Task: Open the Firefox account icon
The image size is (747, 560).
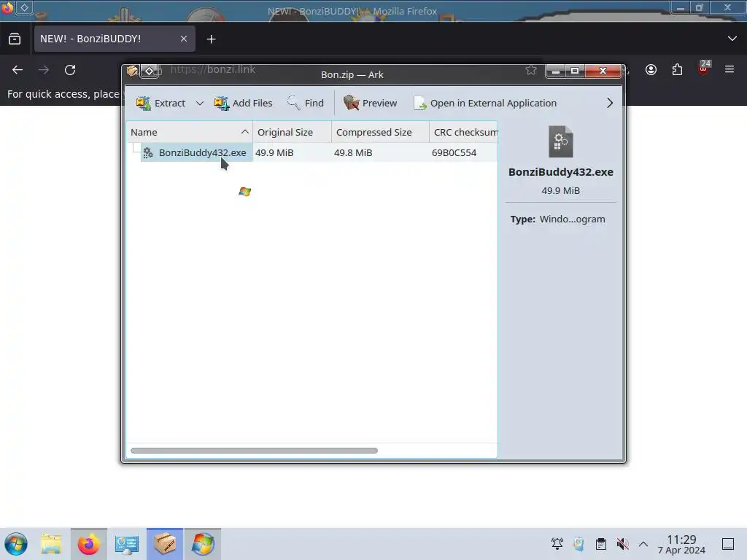Action: (651, 70)
